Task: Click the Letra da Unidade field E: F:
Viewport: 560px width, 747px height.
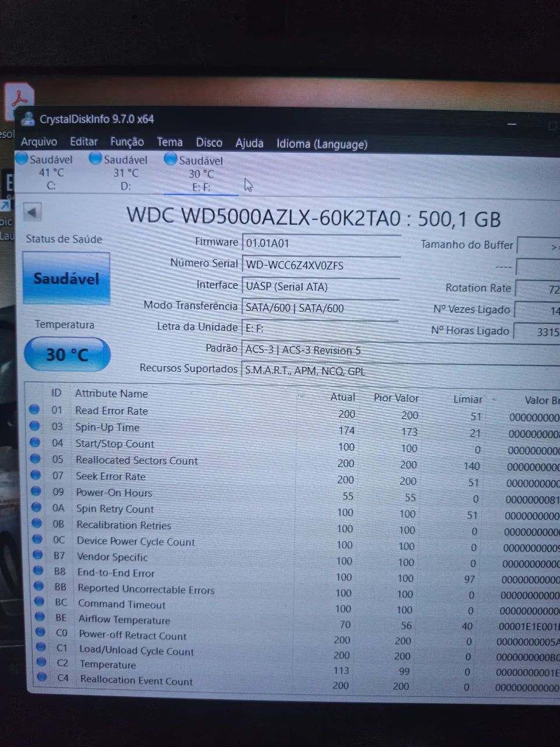Action: point(320,329)
